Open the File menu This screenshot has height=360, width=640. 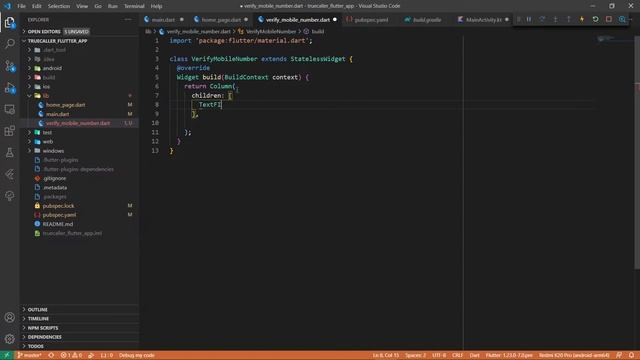tap(21, 6)
